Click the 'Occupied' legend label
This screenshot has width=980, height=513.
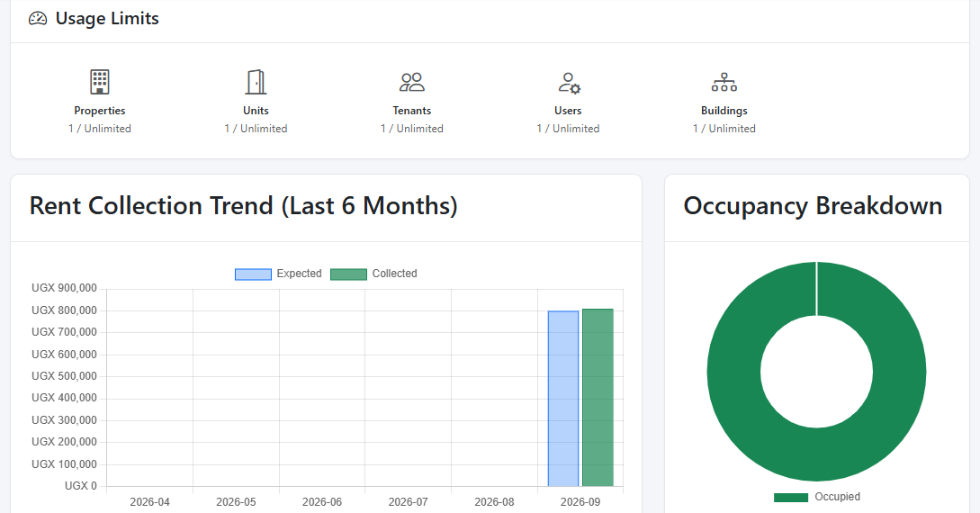[x=838, y=497]
